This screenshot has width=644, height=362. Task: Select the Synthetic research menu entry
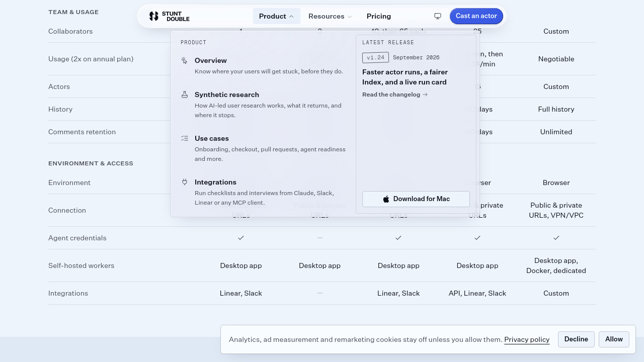262,105
